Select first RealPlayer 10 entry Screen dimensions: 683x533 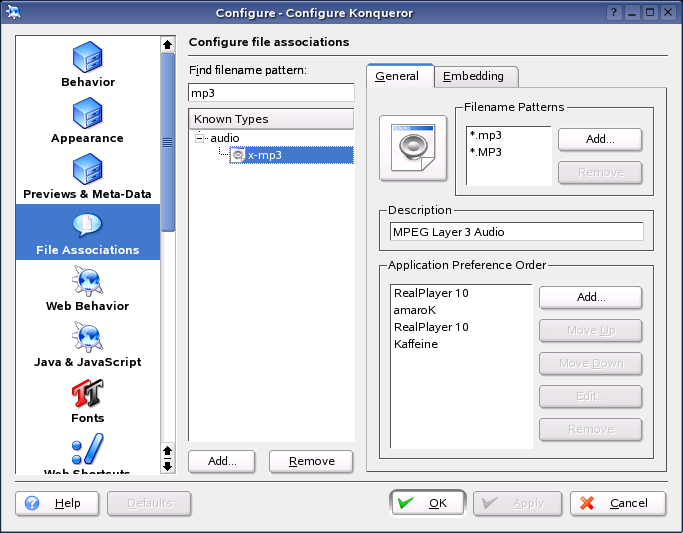click(431, 293)
